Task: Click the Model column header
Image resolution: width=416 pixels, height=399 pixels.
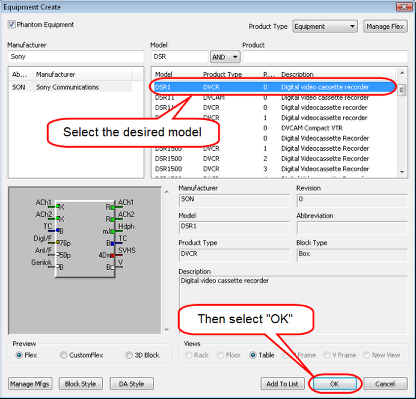Action: (177, 74)
